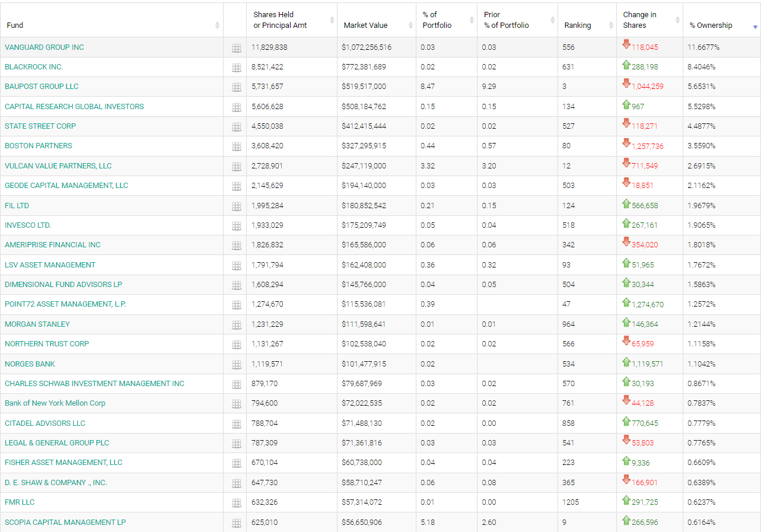This screenshot has width=761, height=532.
Task: Open grid icon in Capital Research Global row
Action: click(236, 107)
